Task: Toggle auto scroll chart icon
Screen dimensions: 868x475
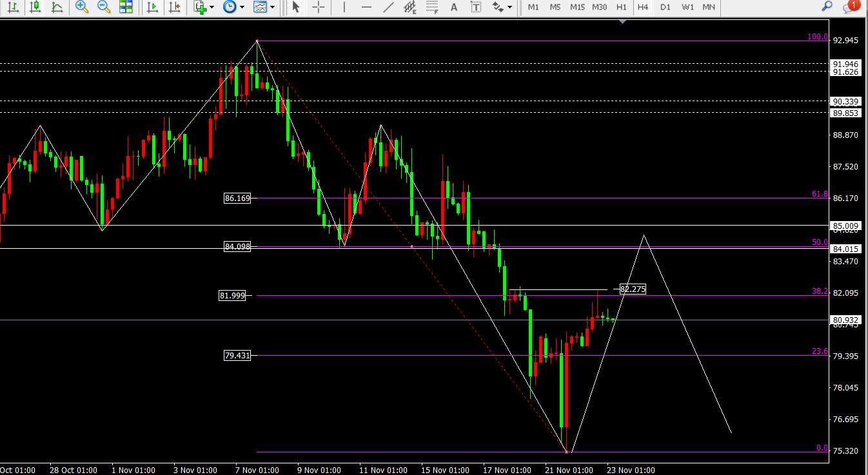Action: (152, 7)
